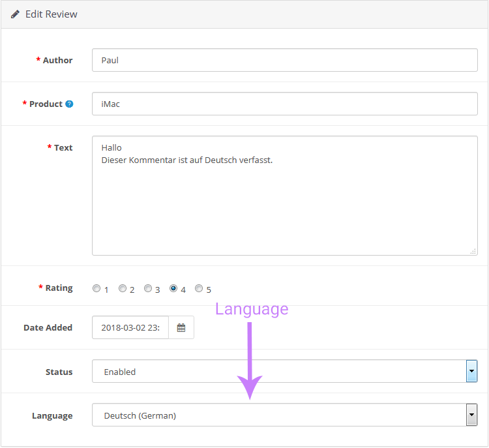Viewport: 489px width, 448px height.
Task: Click the Language select showing Deutsch (German)
Action: click(285, 415)
